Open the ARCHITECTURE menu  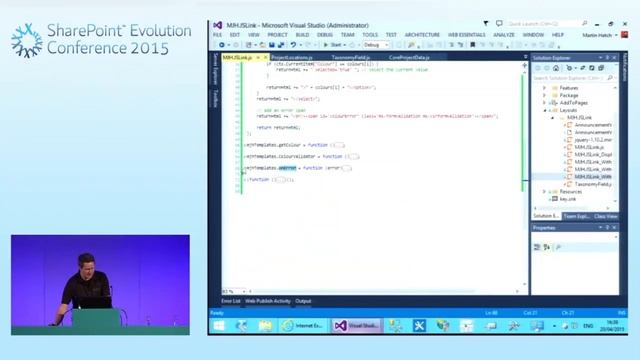pyautogui.click(x=422, y=35)
